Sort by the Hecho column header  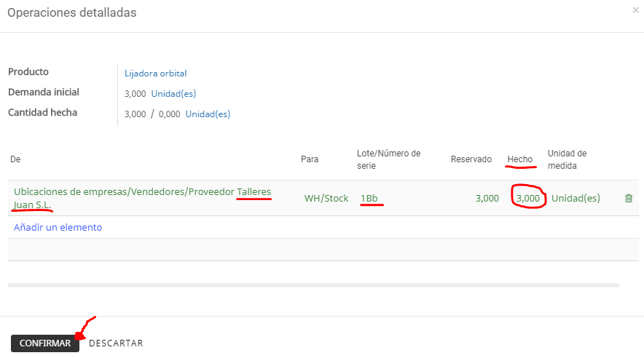(x=520, y=159)
